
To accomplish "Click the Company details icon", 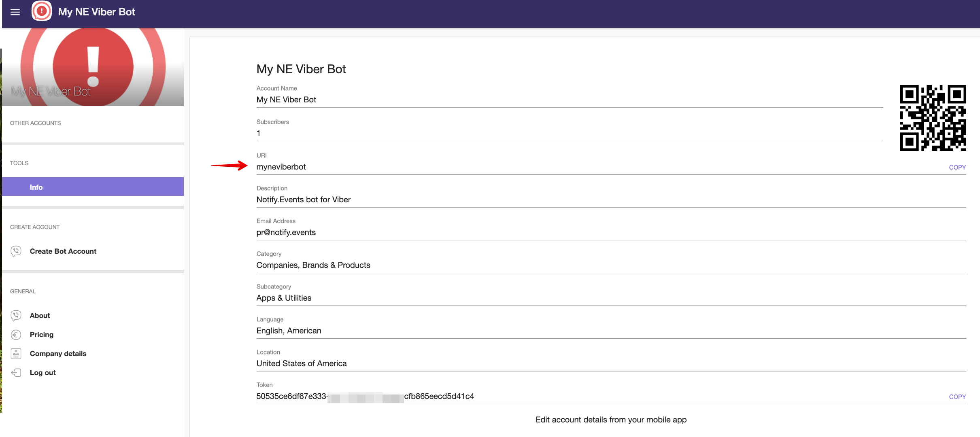I will coord(17,353).
